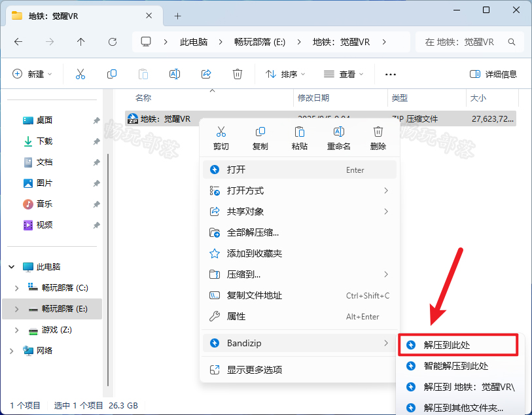Select 复制文件地址 menu entry
This screenshot has width=532, height=415.
coord(300,295)
